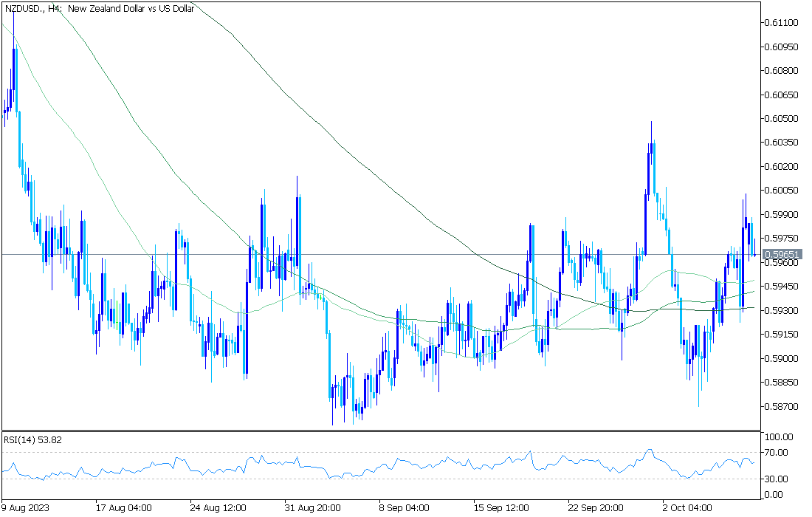Click the current price label 0.59651

[x=782, y=255]
